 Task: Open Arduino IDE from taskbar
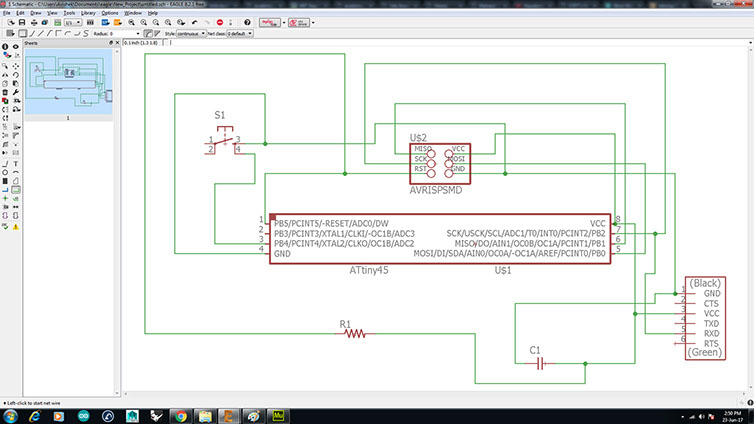click(83, 416)
